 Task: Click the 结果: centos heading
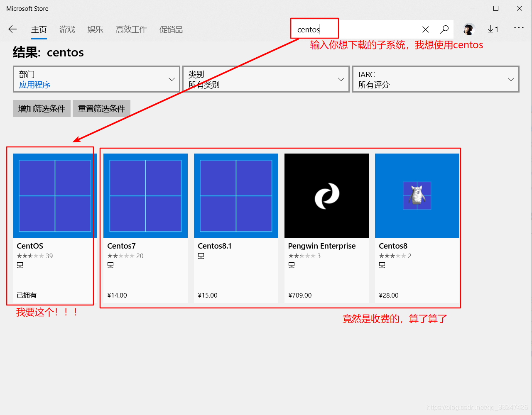(x=48, y=53)
